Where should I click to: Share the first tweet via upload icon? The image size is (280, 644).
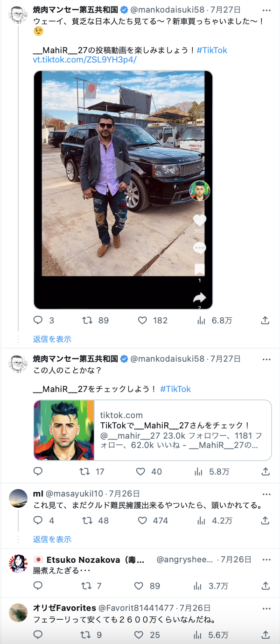(265, 320)
